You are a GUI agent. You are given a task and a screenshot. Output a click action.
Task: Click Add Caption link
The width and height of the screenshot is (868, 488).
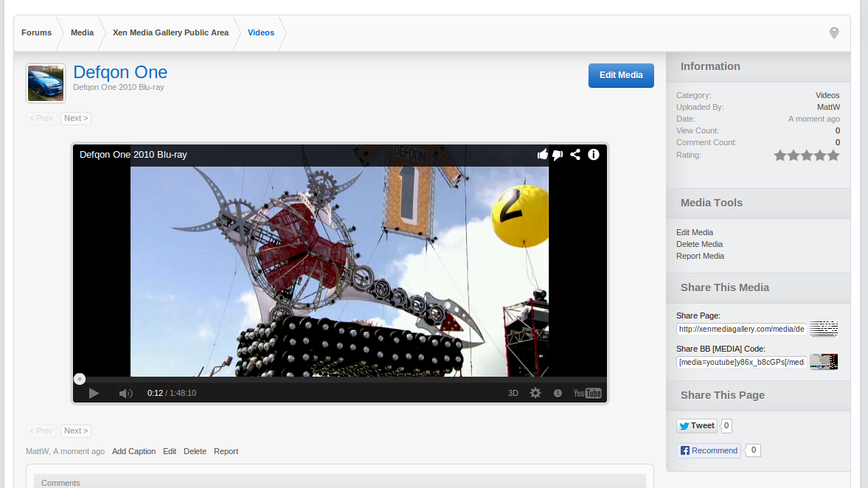133,451
